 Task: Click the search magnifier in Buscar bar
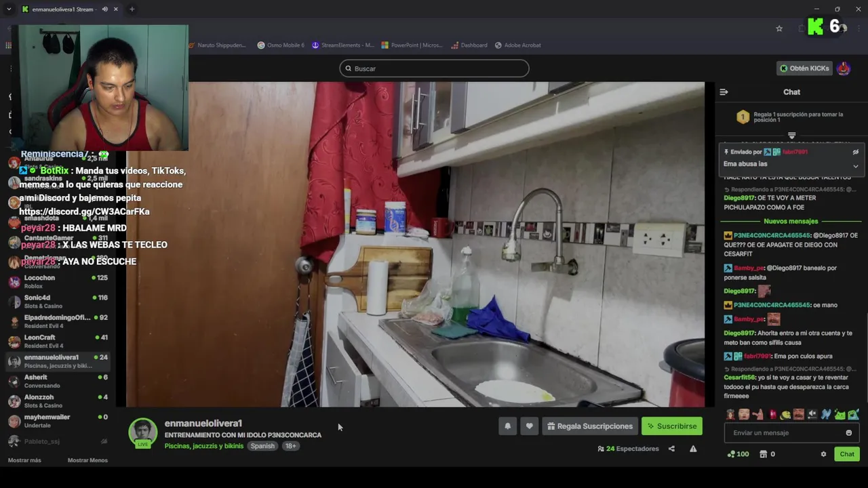(349, 68)
